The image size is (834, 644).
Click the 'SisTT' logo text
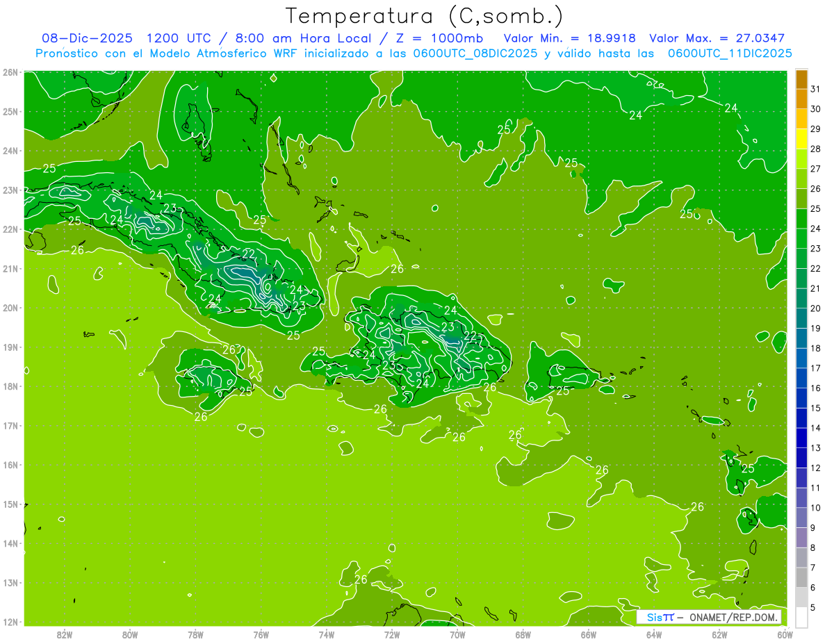pos(660,618)
